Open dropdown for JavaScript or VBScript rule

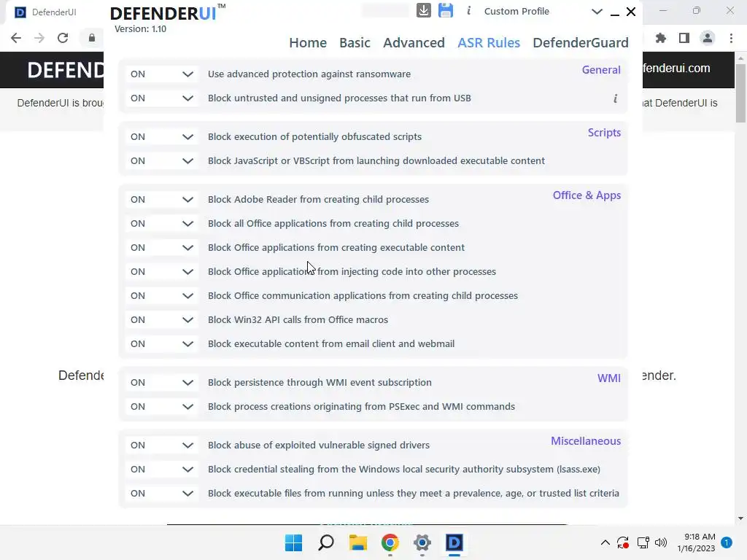click(x=161, y=161)
